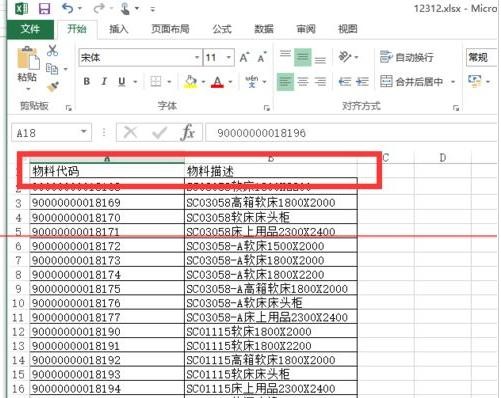
Task: Click the formula bar showing 90000000018196
Action: click(x=351, y=133)
